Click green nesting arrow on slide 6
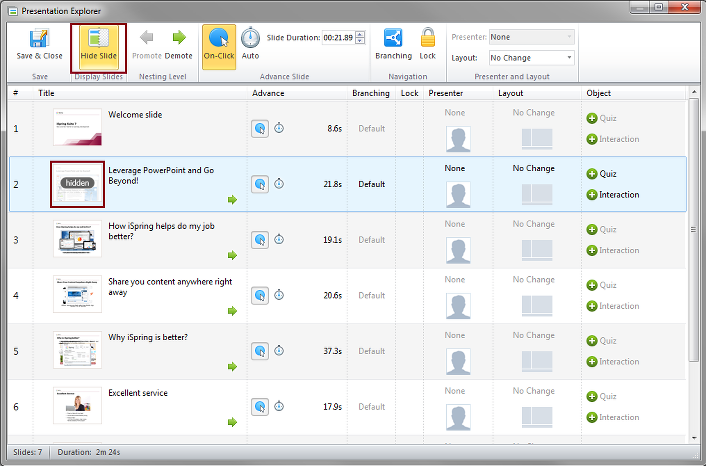Screen dimensions: 706x466 [x=232, y=422]
